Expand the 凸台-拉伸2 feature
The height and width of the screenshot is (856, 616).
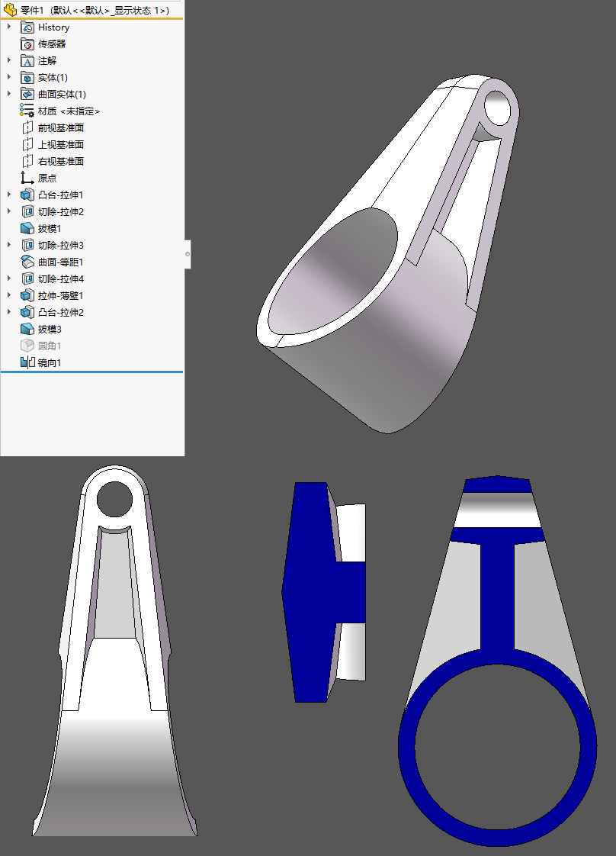click(8, 312)
